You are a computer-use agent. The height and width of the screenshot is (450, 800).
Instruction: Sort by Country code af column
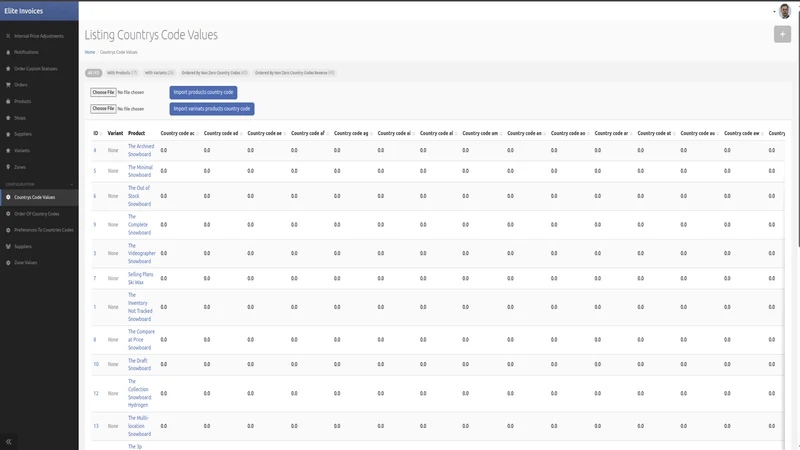tap(310, 133)
